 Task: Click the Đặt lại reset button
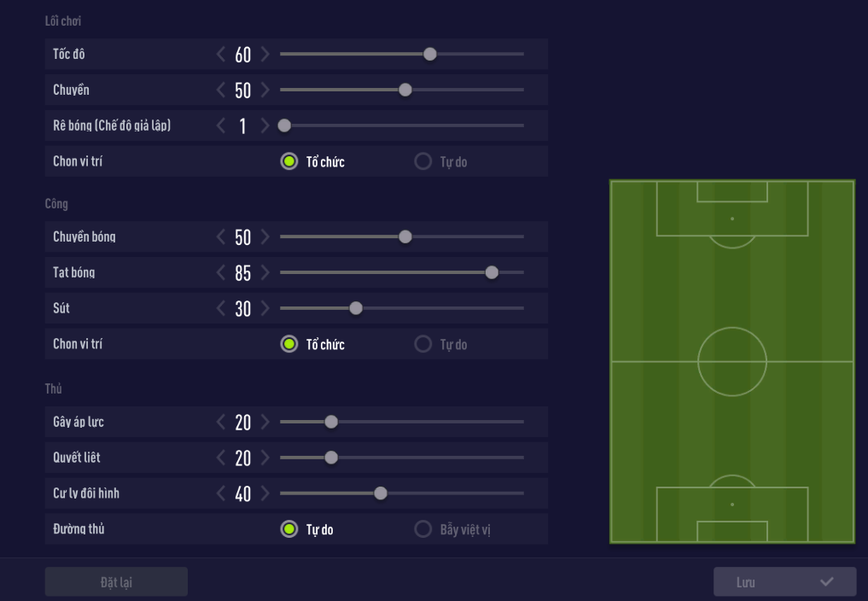pos(116,582)
